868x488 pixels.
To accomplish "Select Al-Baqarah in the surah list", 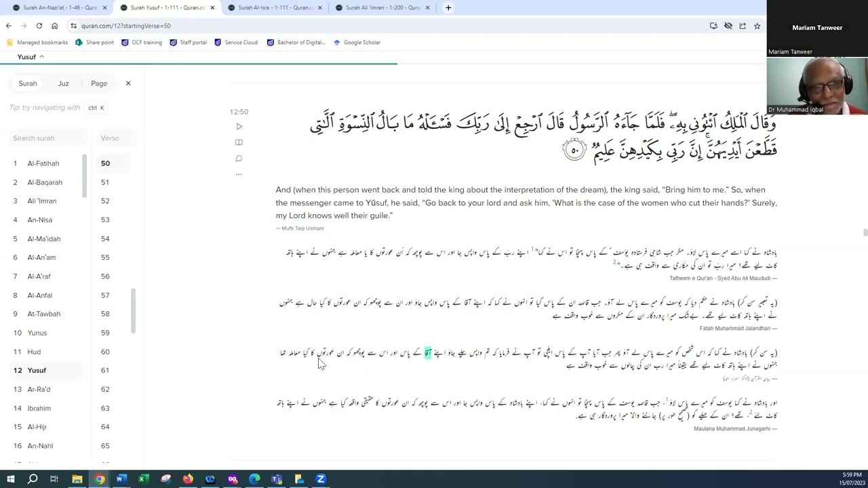I will [45, 182].
